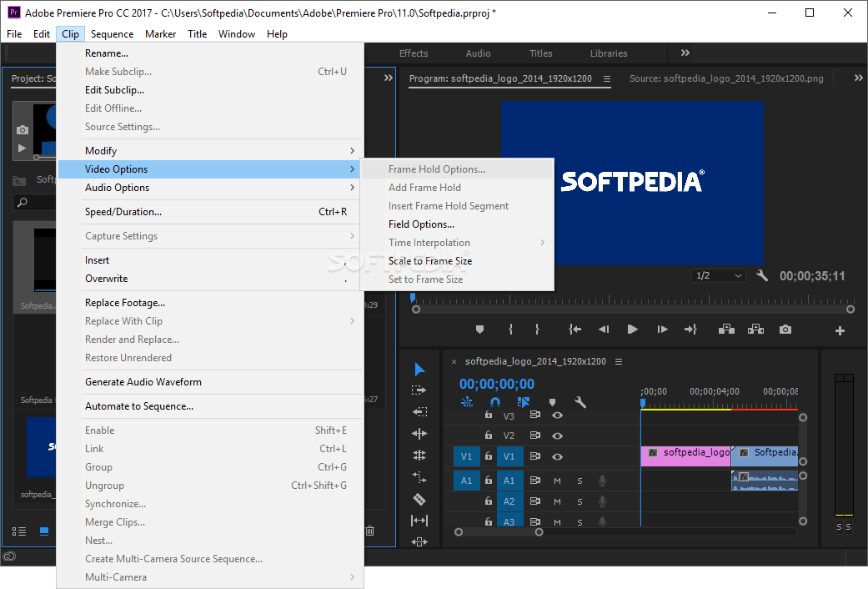Open Program monitor wrench settings

point(762,276)
